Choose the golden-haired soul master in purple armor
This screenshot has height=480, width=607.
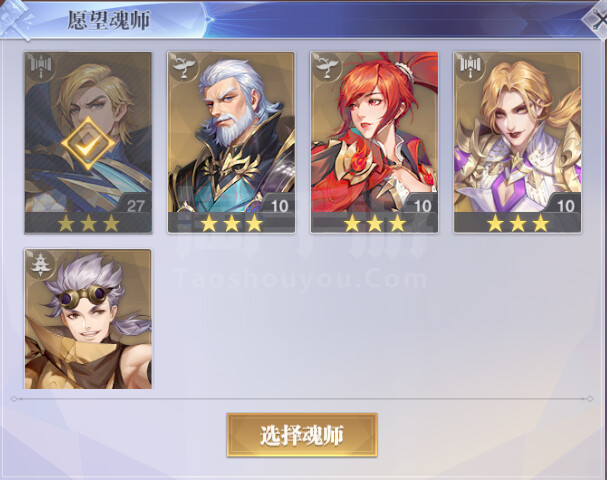click(518, 142)
